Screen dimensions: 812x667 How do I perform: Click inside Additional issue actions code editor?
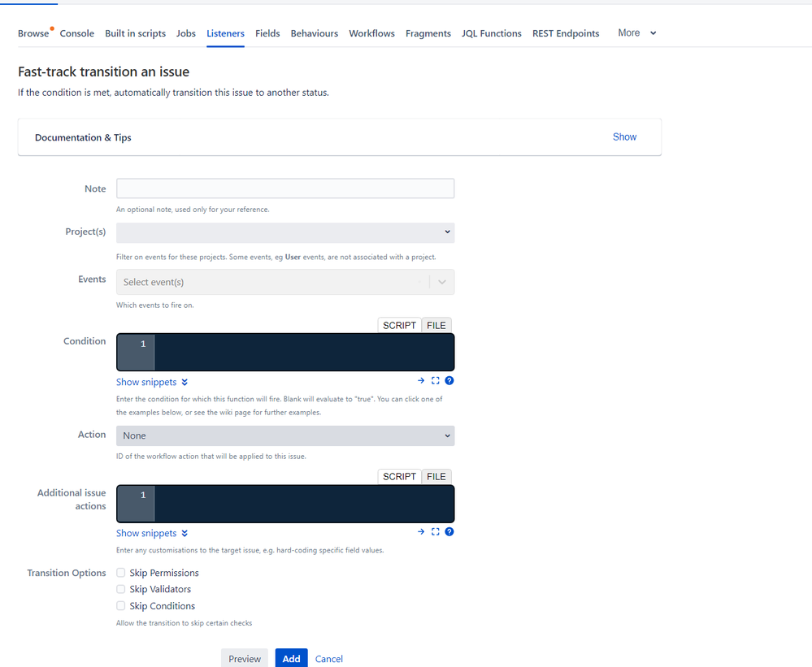[304, 504]
